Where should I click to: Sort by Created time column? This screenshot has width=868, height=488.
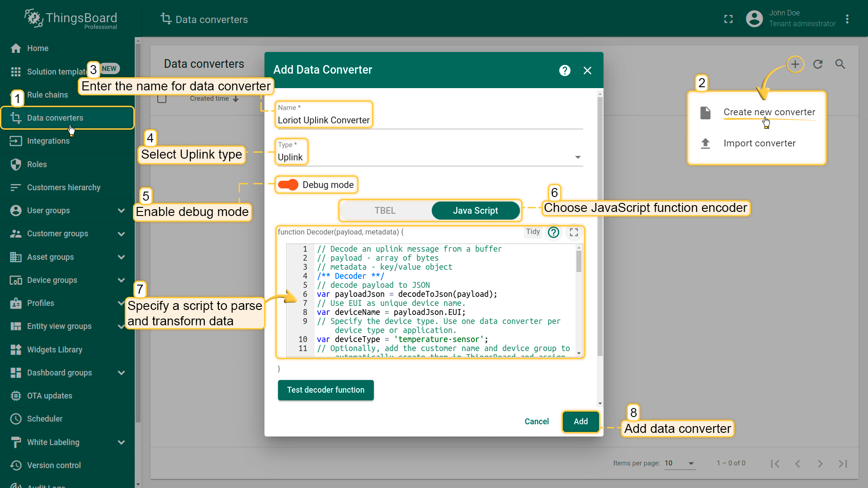pos(214,99)
